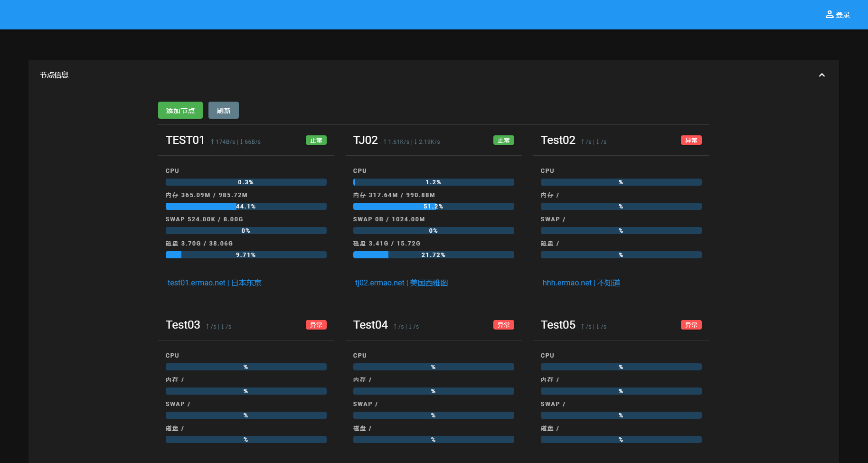
Task: Click Test05 empty SWAP progress bar
Action: point(621,415)
